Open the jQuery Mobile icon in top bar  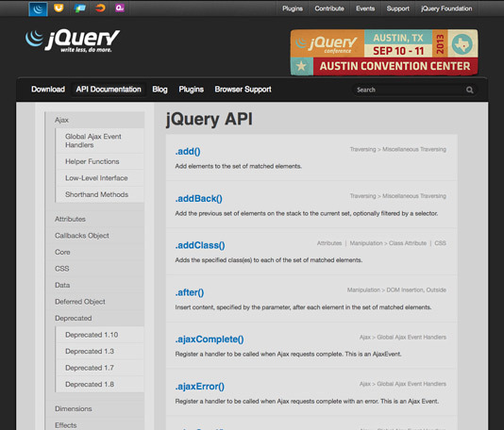click(79, 8)
